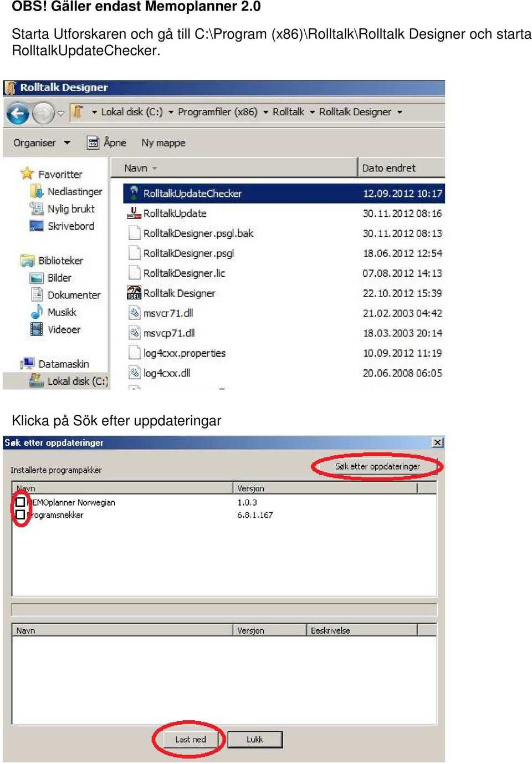
Task: Open Nedlastinger in the sidebar
Action: coord(75,192)
